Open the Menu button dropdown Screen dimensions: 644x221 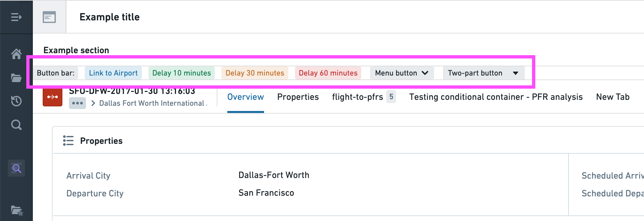click(402, 73)
